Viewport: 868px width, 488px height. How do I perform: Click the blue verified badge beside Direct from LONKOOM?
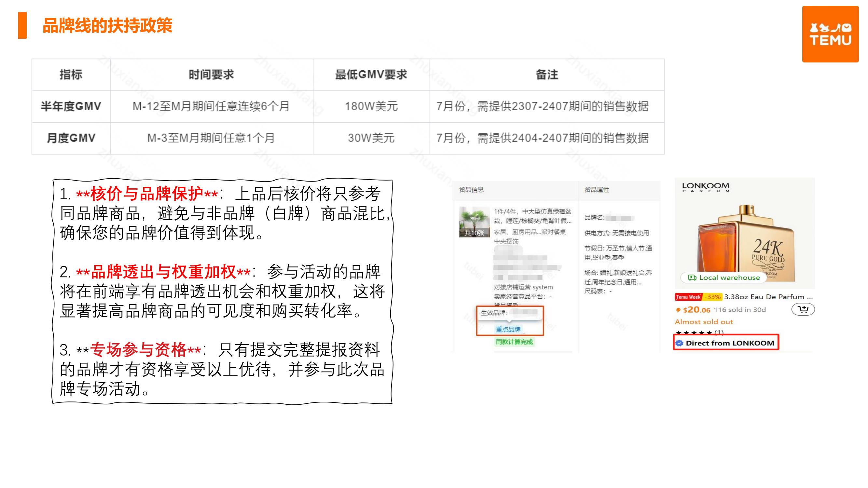pos(679,343)
